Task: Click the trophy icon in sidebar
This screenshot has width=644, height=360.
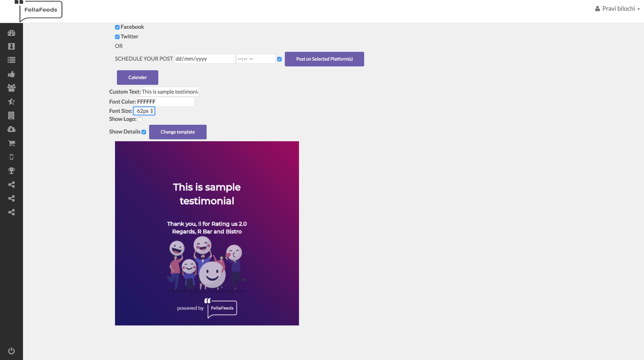Action: [x=11, y=171]
